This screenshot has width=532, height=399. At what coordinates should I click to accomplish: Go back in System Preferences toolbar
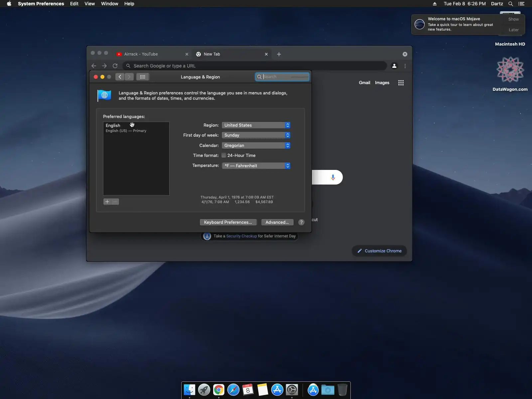pos(120,77)
